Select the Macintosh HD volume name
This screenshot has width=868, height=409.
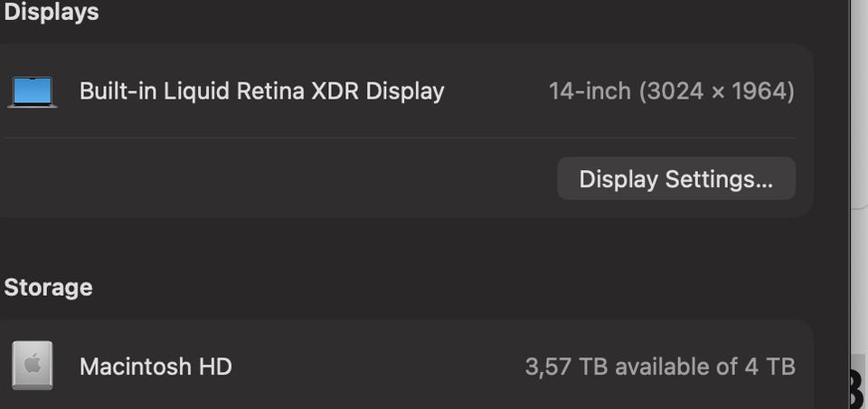pyautogui.click(x=156, y=366)
